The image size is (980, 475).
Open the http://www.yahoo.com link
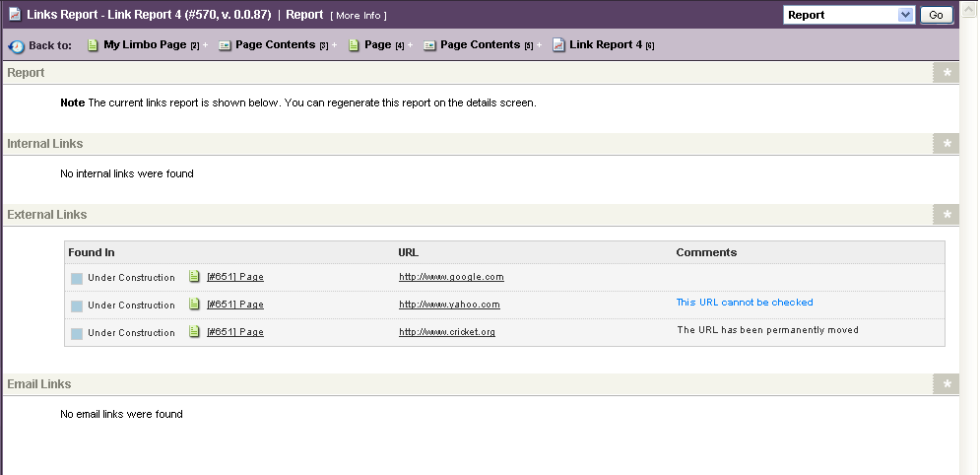pyautogui.click(x=449, y=305)
